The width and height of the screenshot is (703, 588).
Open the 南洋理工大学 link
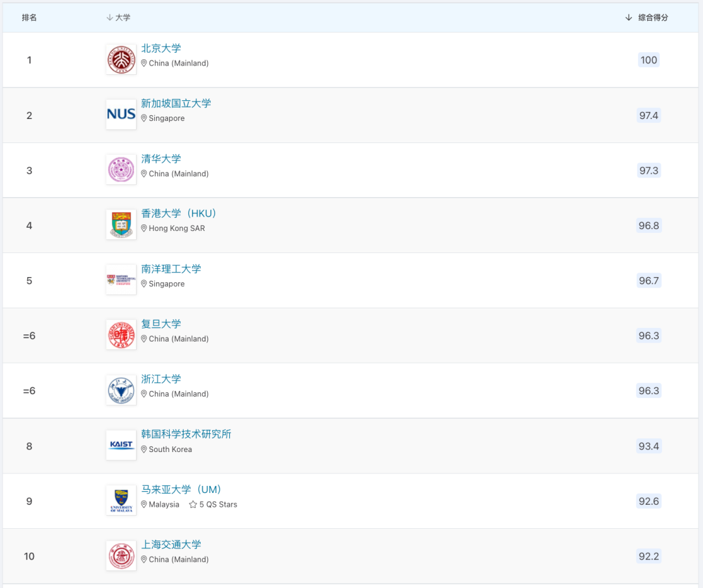pyautogui.click(x=171, y=269)
